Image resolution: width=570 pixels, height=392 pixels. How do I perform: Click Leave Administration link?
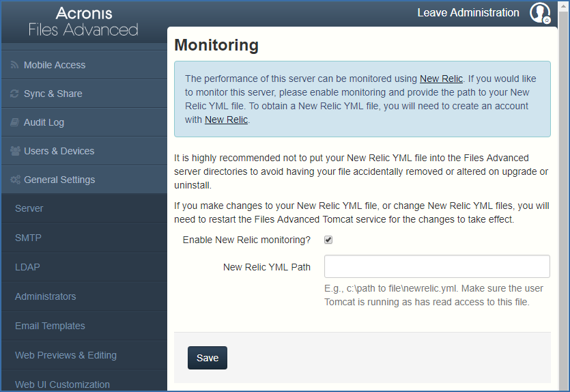tap(468, 13)
